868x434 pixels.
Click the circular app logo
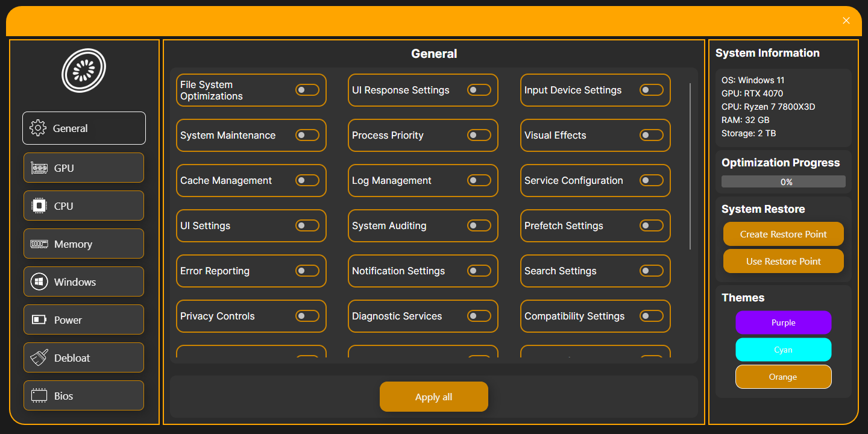[84, 71]
